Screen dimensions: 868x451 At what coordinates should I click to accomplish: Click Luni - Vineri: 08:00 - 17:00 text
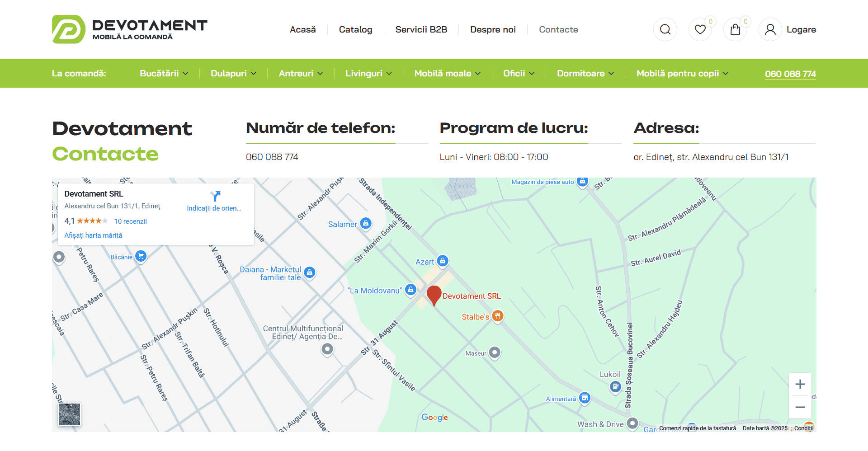(x=494, y=157)
